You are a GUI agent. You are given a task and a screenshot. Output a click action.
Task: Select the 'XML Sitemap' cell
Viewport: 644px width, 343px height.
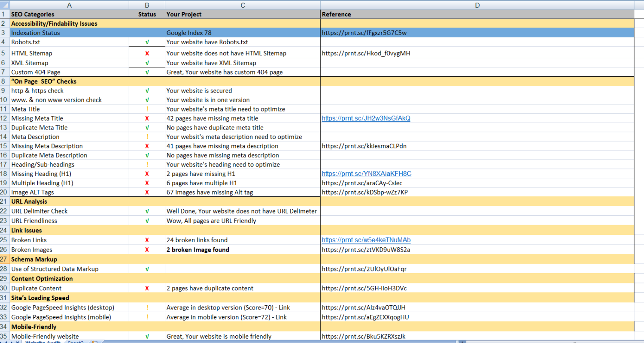coord(70,63)
